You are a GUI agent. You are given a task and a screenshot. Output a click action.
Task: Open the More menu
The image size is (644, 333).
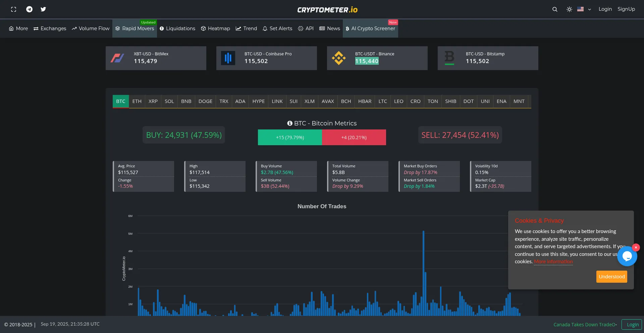[x=18, y=29]
